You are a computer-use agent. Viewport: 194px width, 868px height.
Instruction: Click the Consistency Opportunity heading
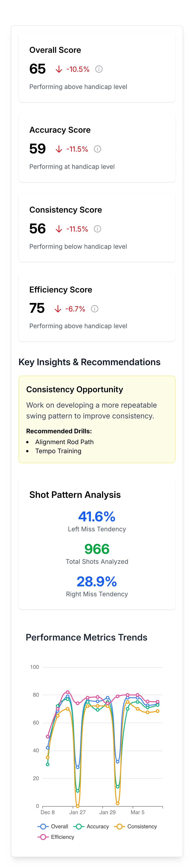[x=74, y=389]
